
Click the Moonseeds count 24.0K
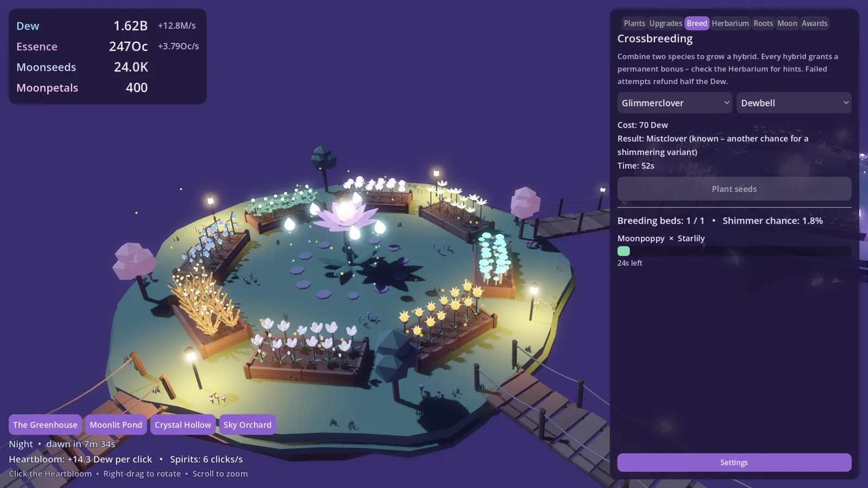click(x=131, y=67)
